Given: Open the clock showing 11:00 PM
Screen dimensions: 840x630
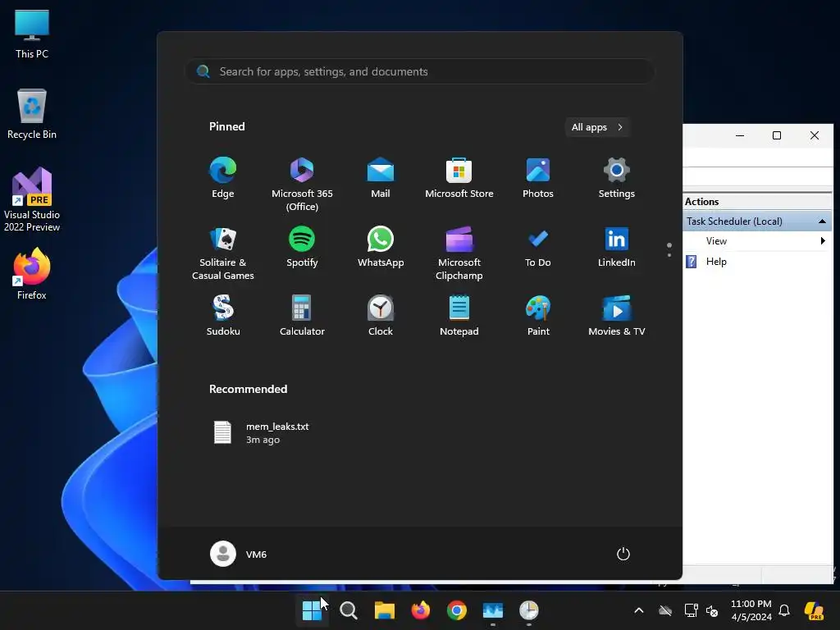Looking at the screenshot, I should (x=751, y=610).
